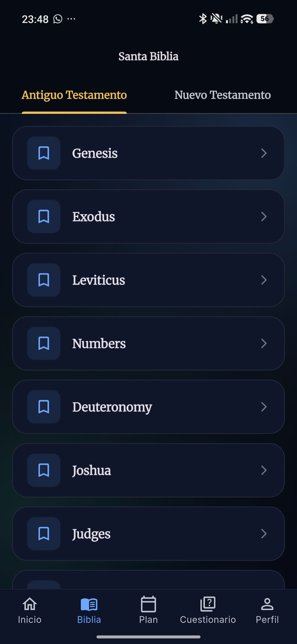Tap the bookmark icon beside Exodus
Image resolution: width=297 pixels, height=644 pixels.
tap(44, 217)
